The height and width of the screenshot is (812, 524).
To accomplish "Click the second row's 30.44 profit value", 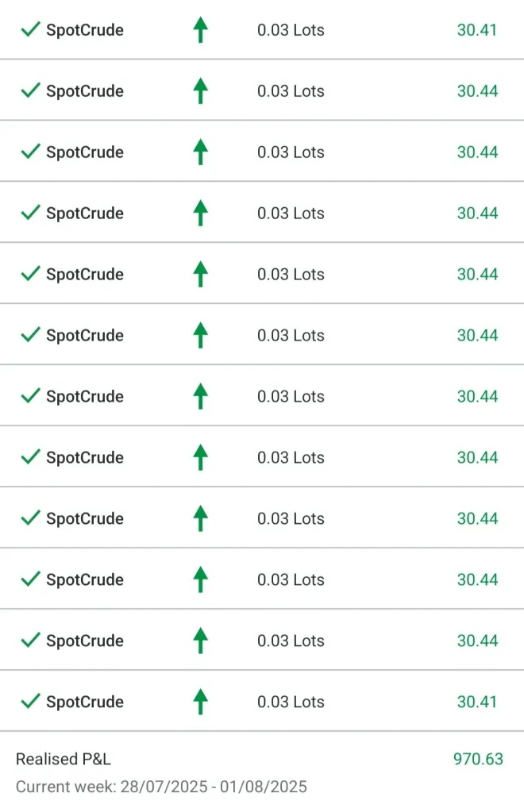I will 477,91.
